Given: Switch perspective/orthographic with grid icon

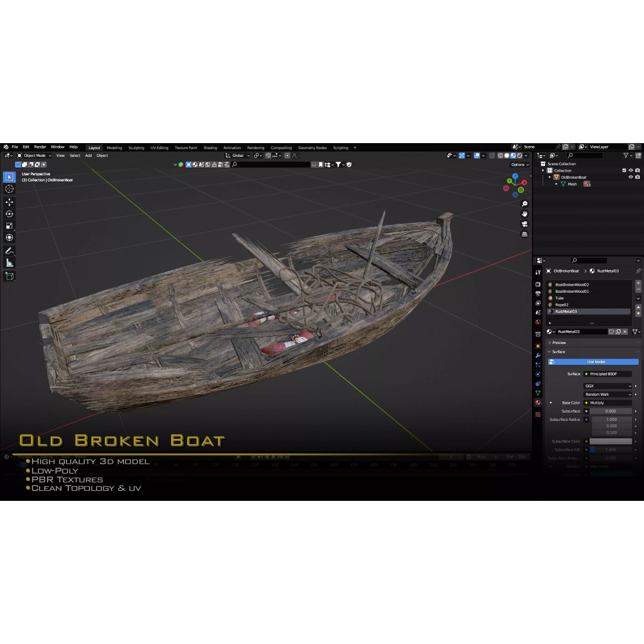Looking at the screenshot, I should 525,234.
